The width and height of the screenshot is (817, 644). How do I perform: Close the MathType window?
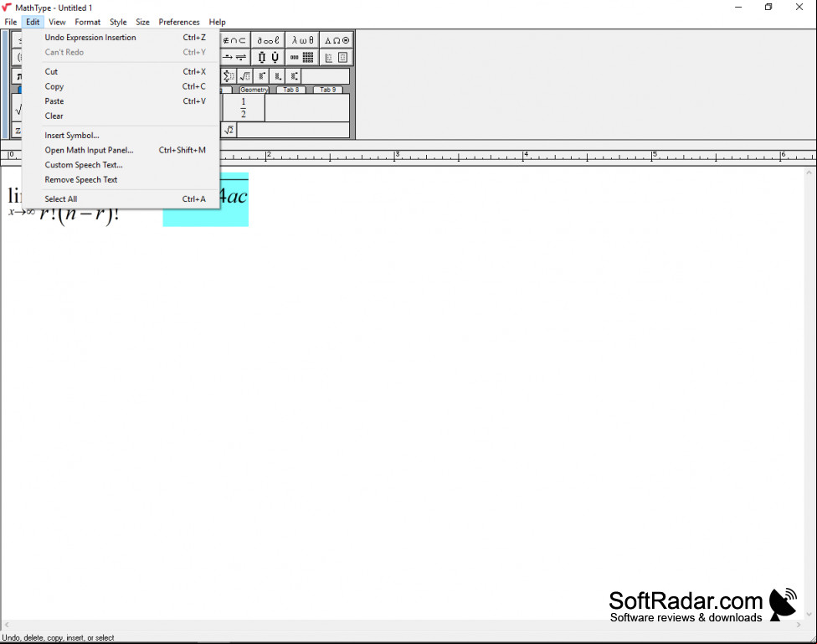(799, 8)
